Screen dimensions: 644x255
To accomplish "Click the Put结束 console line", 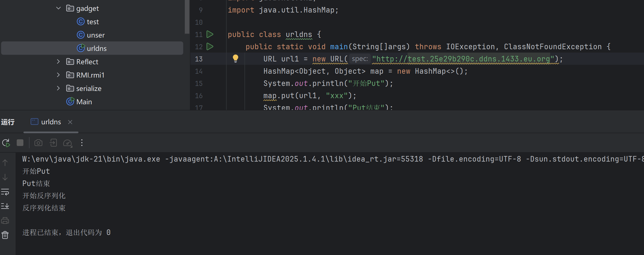I will (x=36, y=184).
